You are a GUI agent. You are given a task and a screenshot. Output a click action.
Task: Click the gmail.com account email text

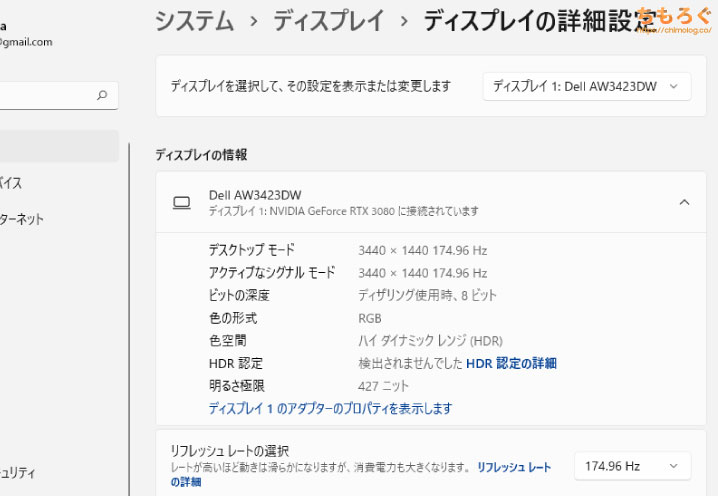point(26,42)
